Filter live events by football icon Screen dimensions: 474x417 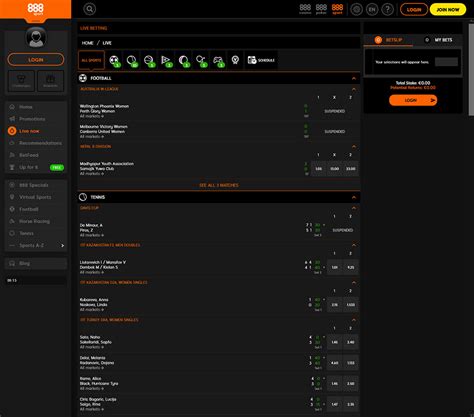click(114, 60)
